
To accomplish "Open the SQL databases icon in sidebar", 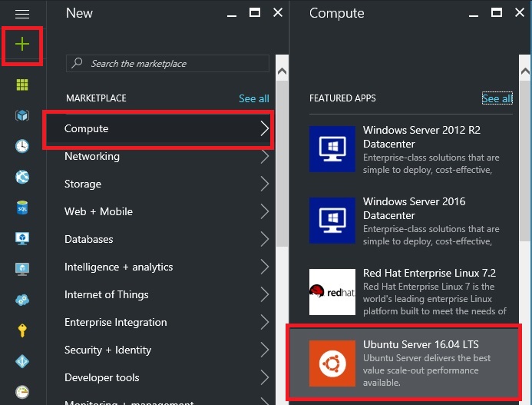I will tap(22, 207).
